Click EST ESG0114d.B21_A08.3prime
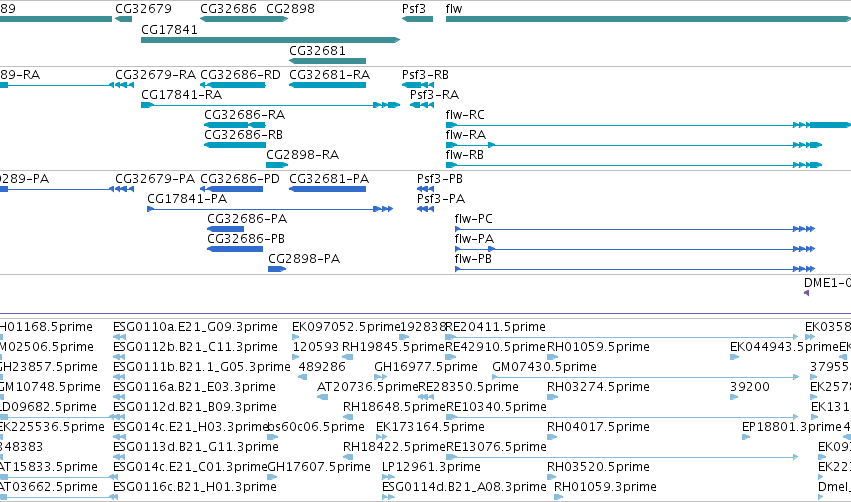The image size is (851, 502). tap(464, 487)
